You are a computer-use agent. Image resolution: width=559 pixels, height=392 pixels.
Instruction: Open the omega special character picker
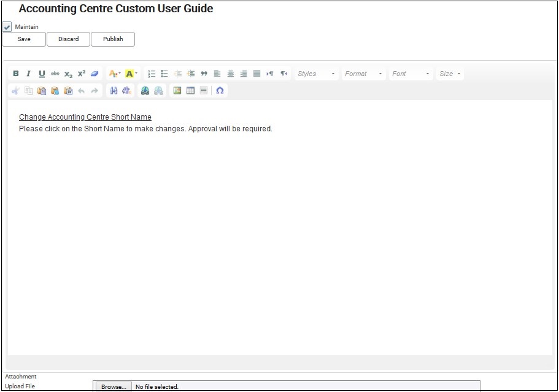tap(220, 91)
